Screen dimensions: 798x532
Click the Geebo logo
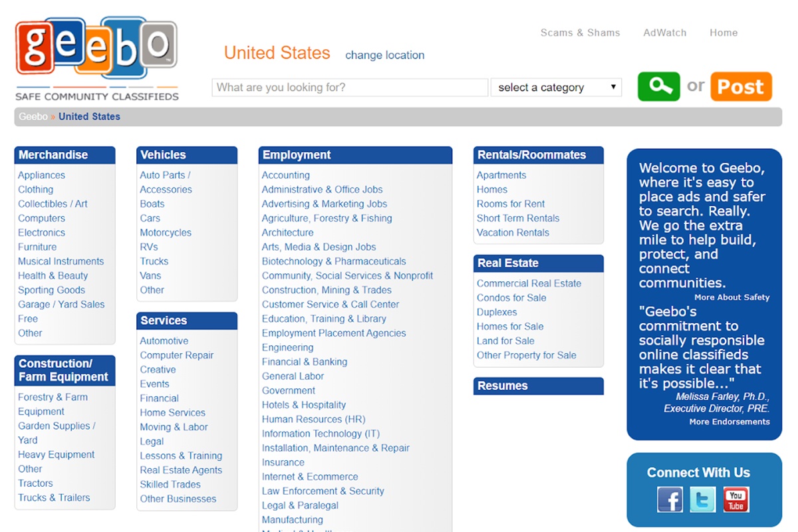tap(97, 59)
